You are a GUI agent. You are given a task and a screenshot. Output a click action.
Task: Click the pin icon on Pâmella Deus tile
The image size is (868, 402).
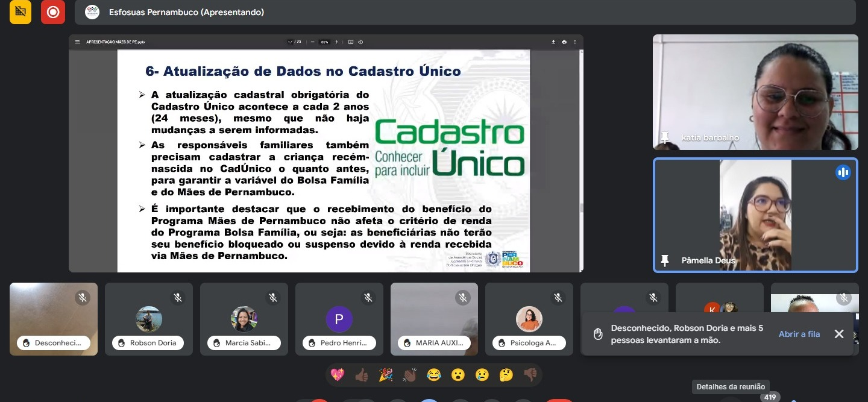click(665, 260)
